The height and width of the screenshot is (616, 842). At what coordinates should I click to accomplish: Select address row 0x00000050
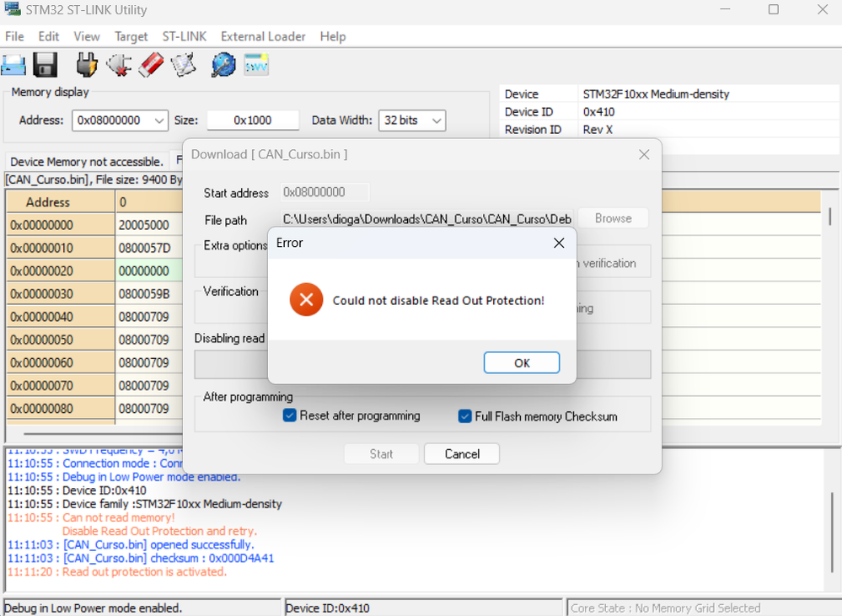60,340
